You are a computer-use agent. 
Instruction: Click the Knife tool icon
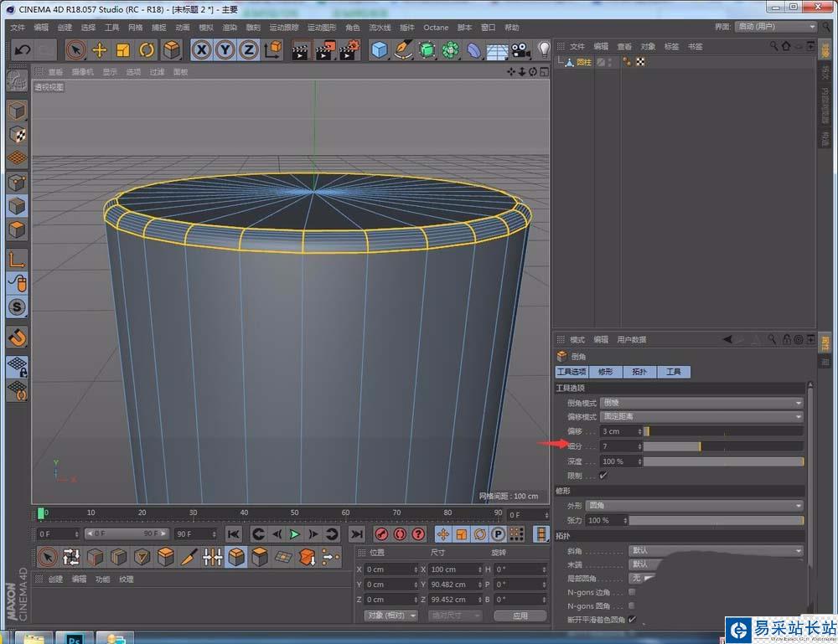(x=189, y=556)
